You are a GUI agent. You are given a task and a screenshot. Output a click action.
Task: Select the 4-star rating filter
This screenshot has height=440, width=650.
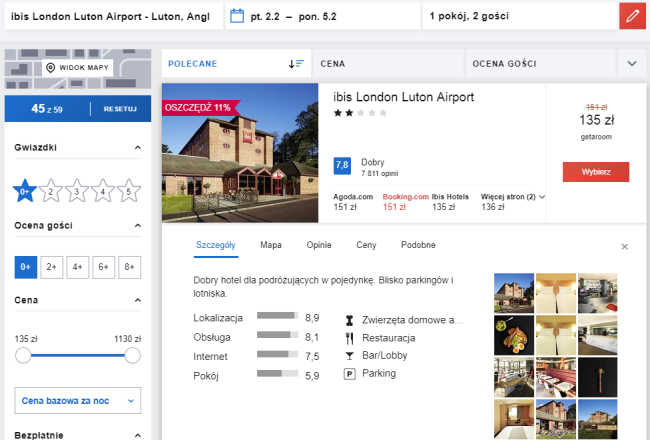(102, 191)
